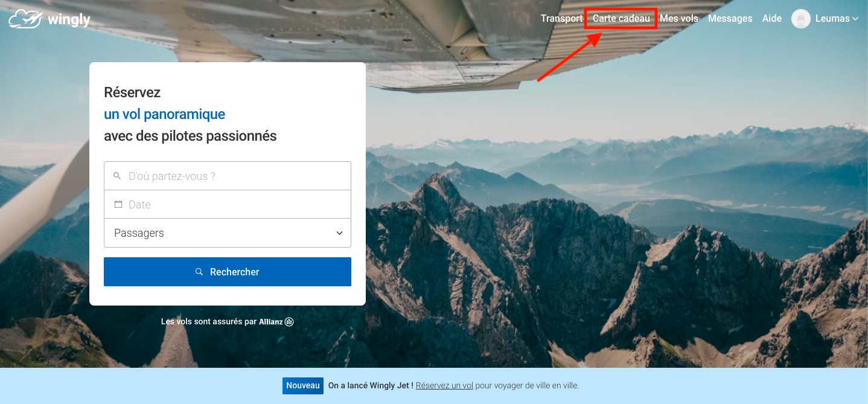
Task: Click the Leumas profile avatar picture
Action: click(x=801, y=19)
